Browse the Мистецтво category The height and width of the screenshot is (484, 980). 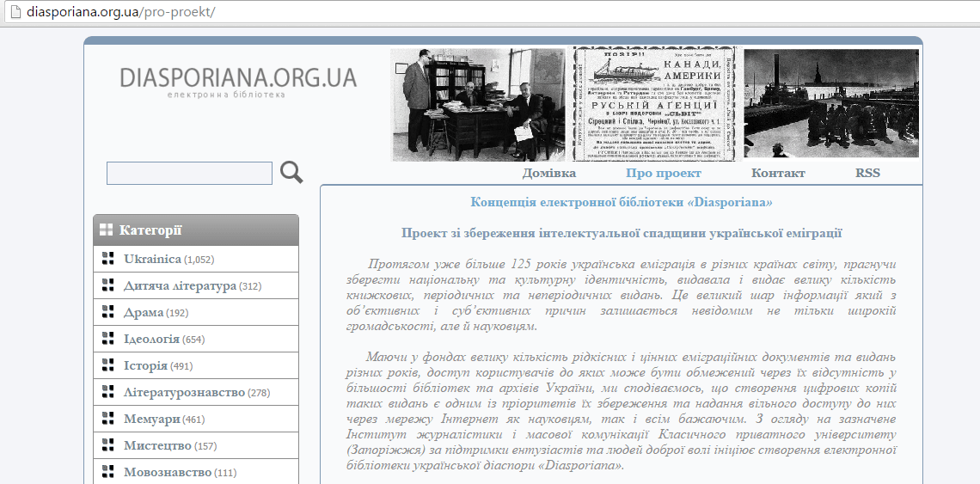[x=157, y=445]
